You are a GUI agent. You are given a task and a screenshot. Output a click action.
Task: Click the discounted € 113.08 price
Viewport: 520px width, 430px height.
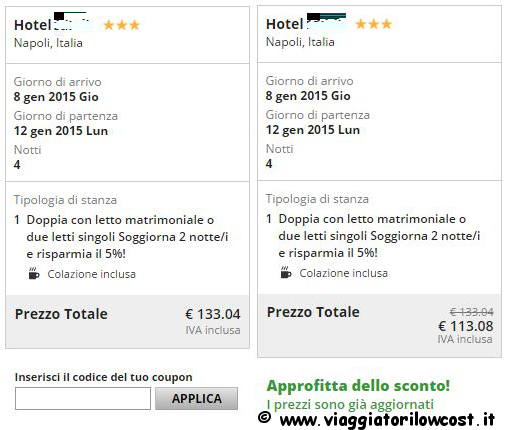coord(466,326)
